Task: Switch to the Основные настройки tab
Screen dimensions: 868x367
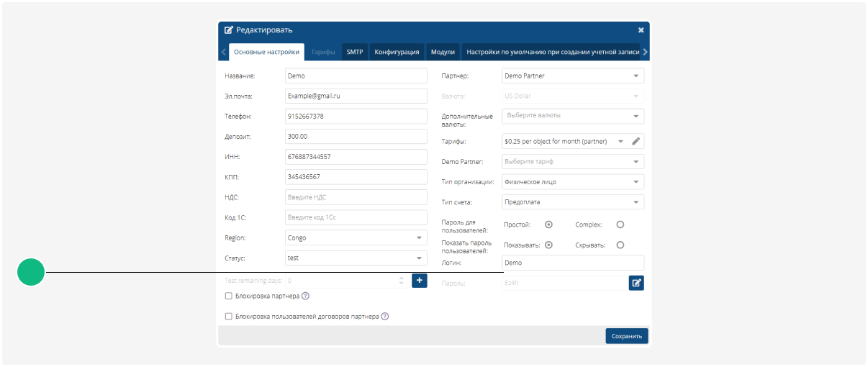Action: pyautogui.click(x=266, y=52)
